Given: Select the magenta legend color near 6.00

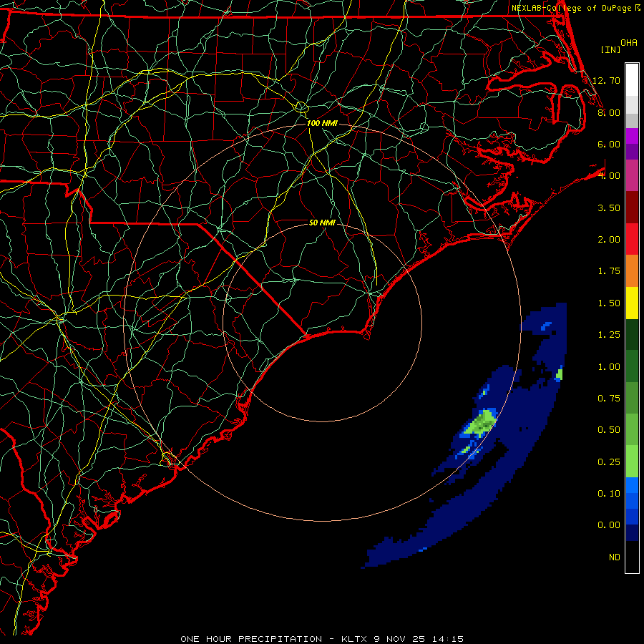Looking at the screenshot, I should point(632,136).
